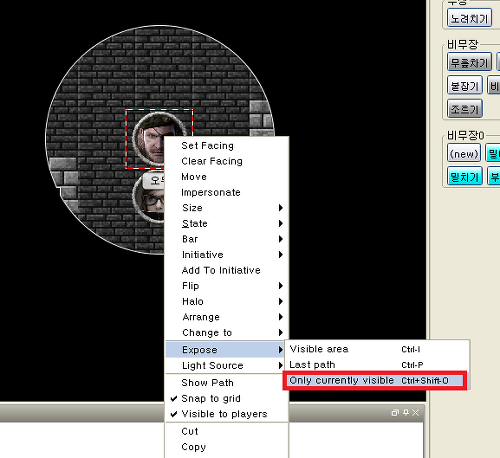Click the Expose menu item
This screenshot has width=500, height=458.
click(225, 350)
